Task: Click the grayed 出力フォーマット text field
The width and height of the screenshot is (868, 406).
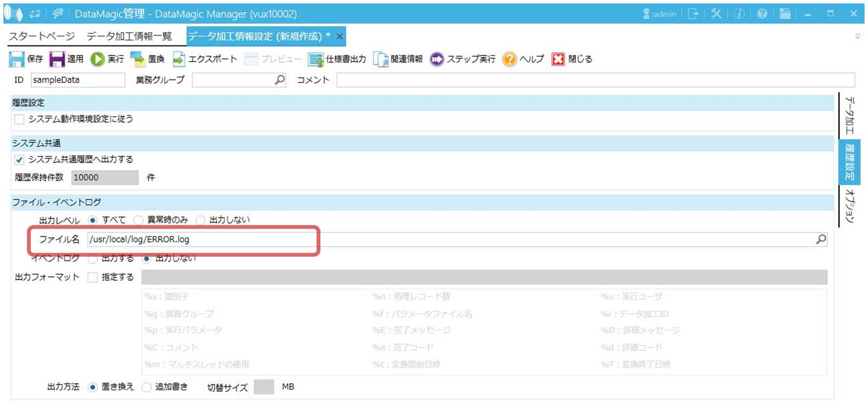Action: pyautogui.click(x=484, y=277)
